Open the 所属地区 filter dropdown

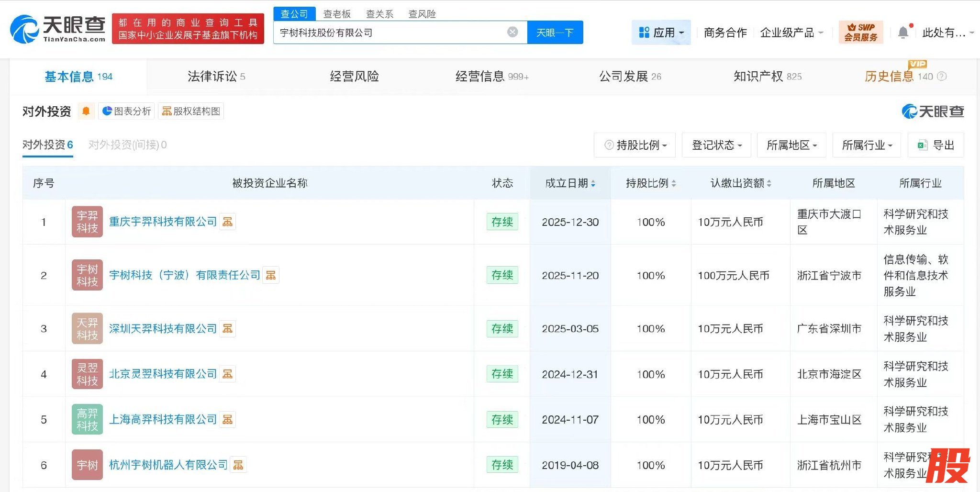click(x=791, y=145)
